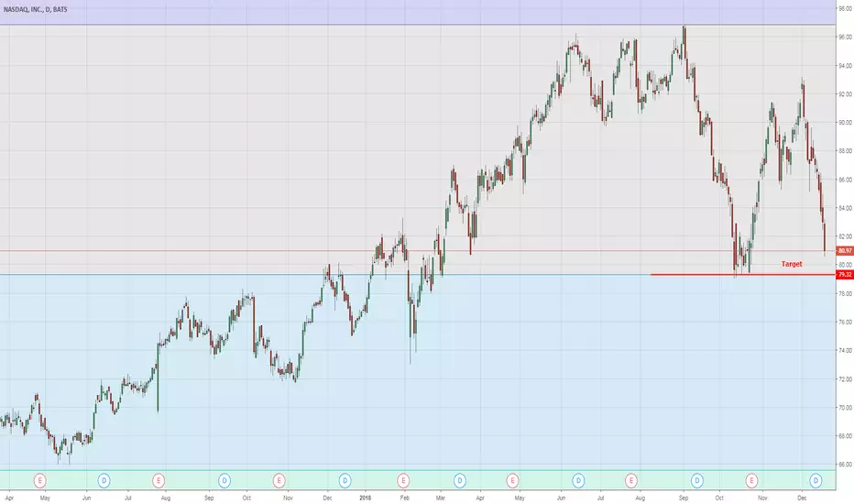This screenshot has height=504, width=854.
Task: Click the red 80.97 current price tag
Action: point(845,251)
